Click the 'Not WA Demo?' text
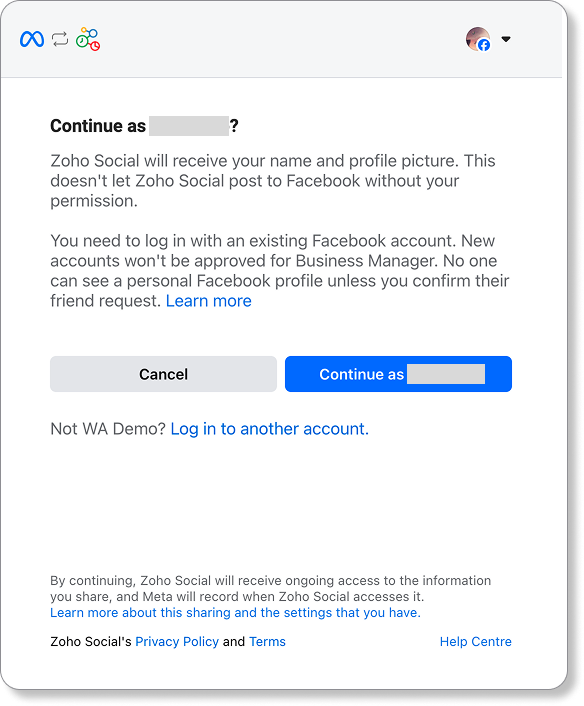The height and width of the screenshot is (706, 584). click(x=109, y=429)
